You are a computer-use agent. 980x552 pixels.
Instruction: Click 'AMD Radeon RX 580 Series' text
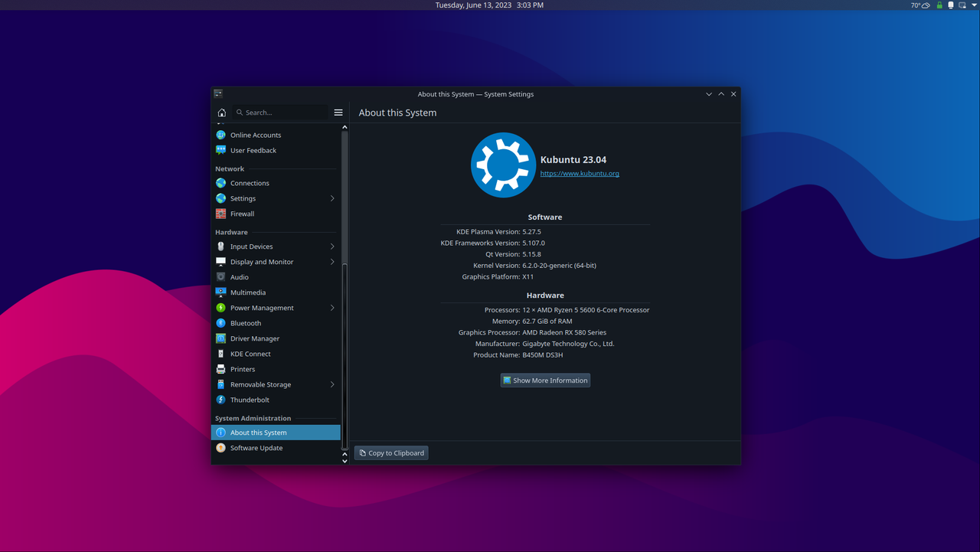[x=564, y=332]
